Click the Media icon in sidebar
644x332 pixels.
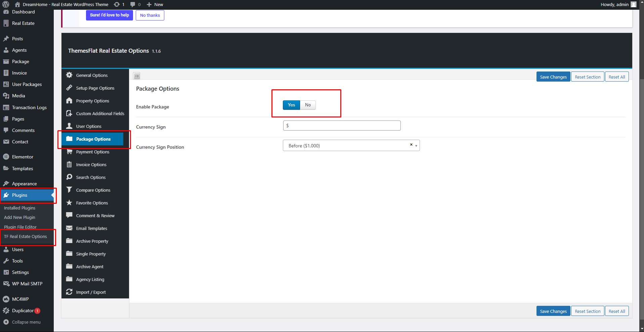pyautogui.click(x=6, y=96)
